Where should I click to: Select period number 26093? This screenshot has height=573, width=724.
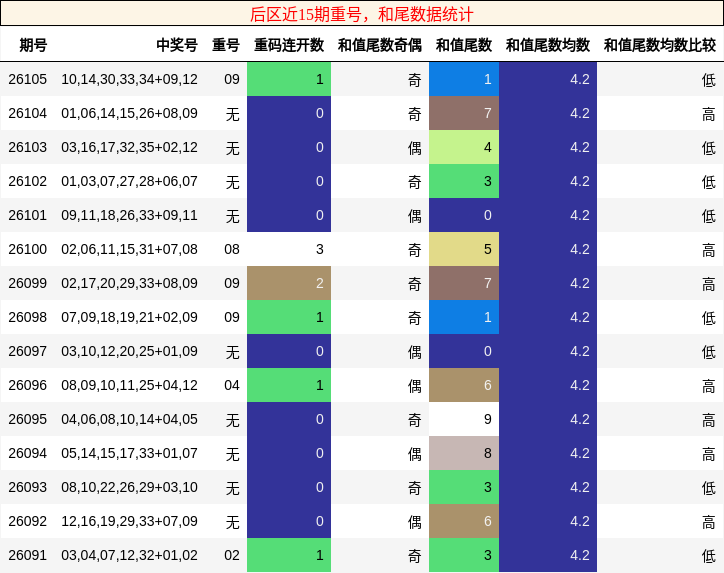pos(27,487)
